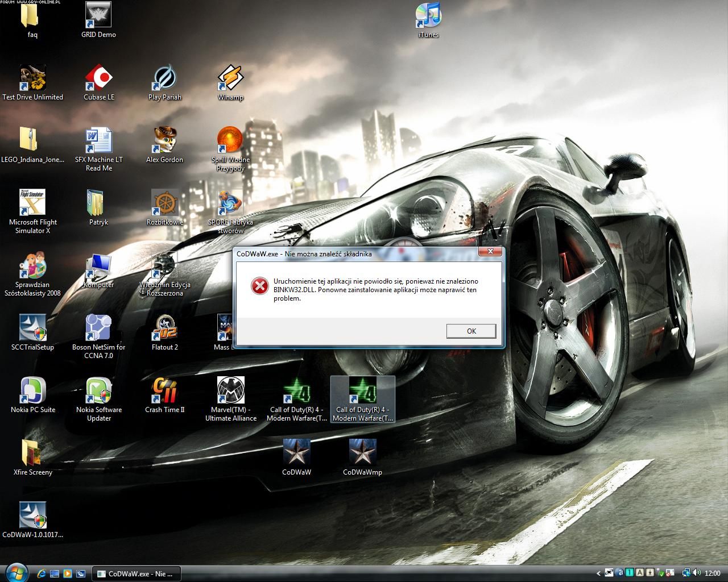The image size is (728, 582).
Task: Select the Flatout 2 desktop icon
Action: tap(164, 330)
